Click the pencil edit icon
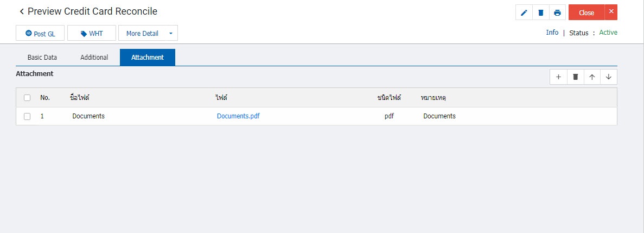This screenshot has height=233, width=644. [x=524, y=12]
